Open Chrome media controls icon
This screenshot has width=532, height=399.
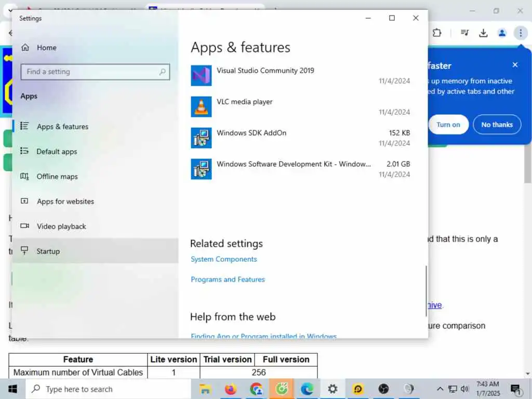pos(464,33)
